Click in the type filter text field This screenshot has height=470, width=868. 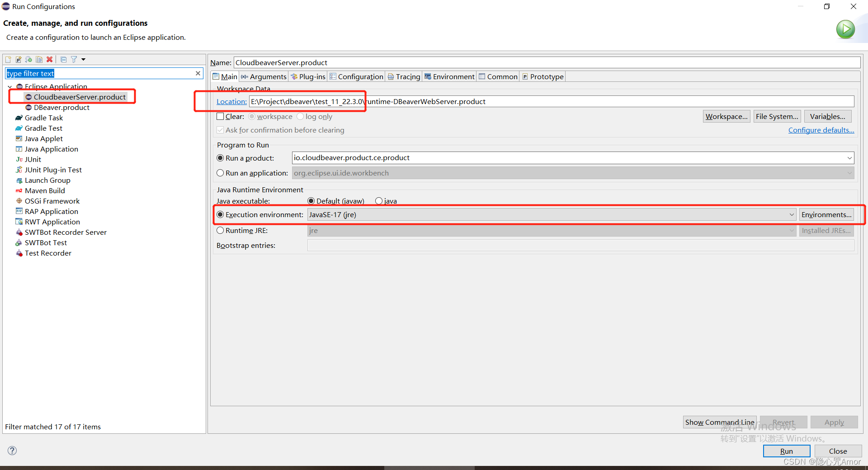(x=99, y=73)
